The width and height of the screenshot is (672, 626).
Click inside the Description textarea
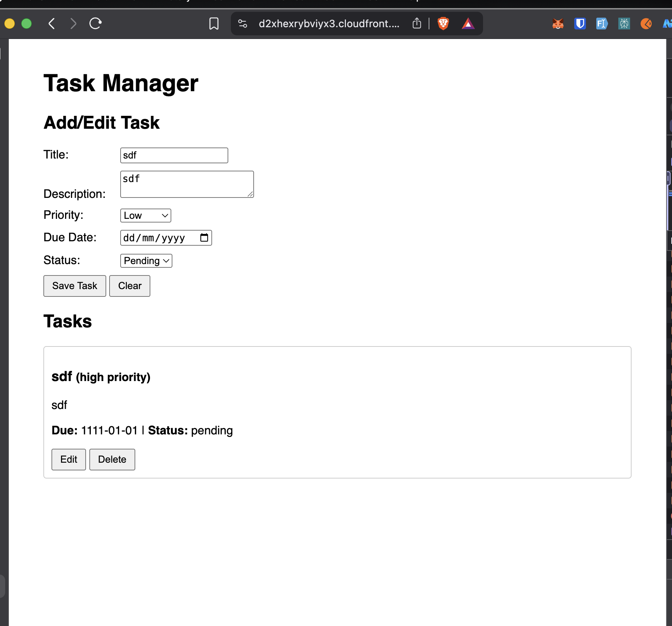[186, 184]
